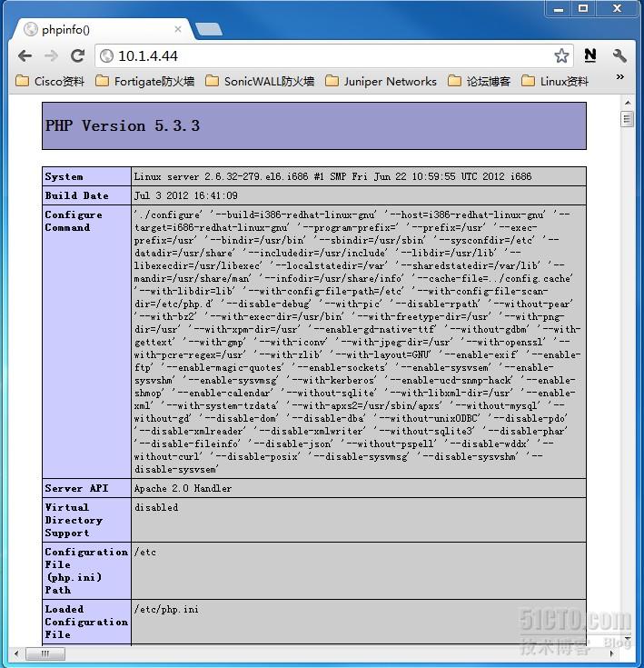Close the phpinfo() tab

[178, 29]
